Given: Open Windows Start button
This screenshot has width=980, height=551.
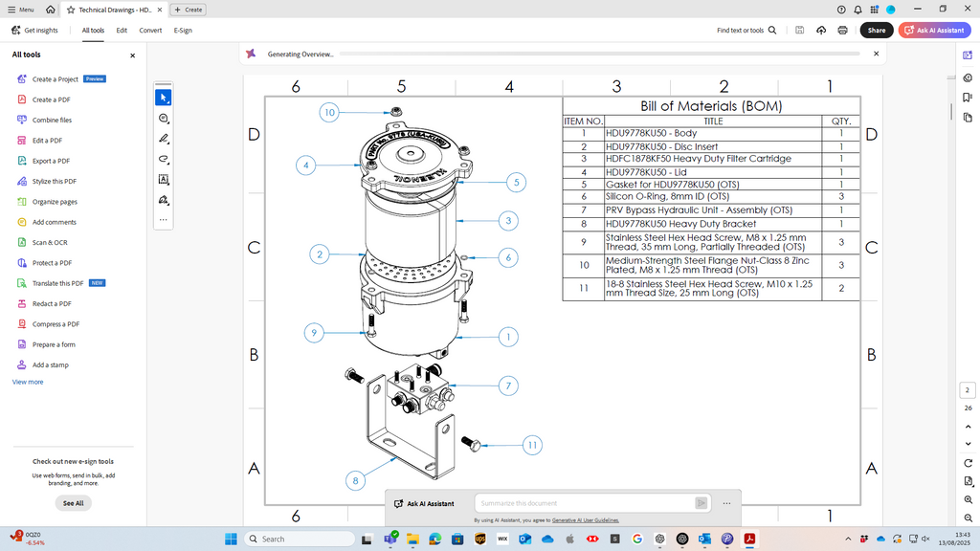Looking at the screenshot, I should (x=231, y=539).
